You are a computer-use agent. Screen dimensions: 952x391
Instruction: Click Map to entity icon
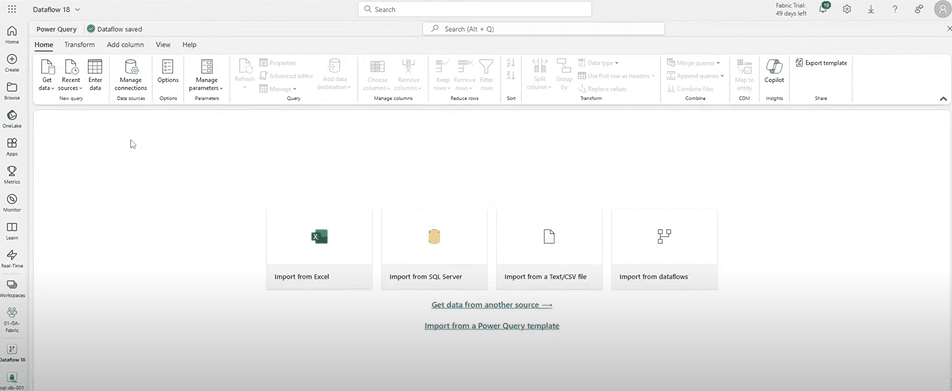coord(744,66)
